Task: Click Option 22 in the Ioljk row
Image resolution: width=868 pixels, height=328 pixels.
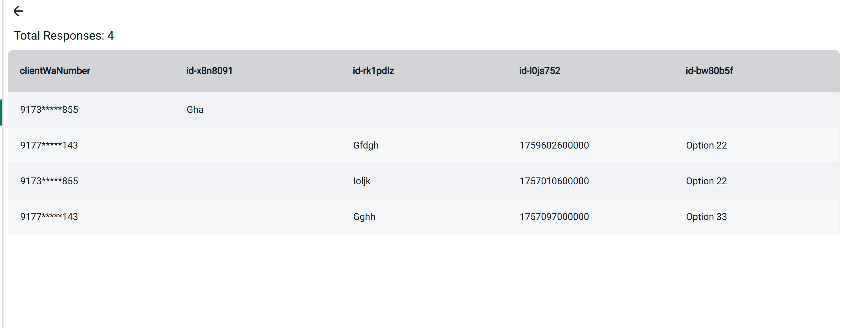Action: 706,181
